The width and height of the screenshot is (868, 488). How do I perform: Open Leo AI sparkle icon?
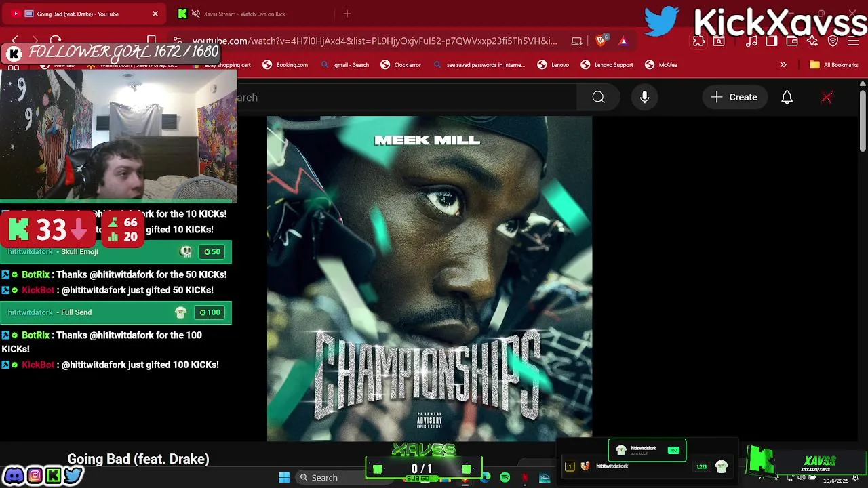[812, 41]
